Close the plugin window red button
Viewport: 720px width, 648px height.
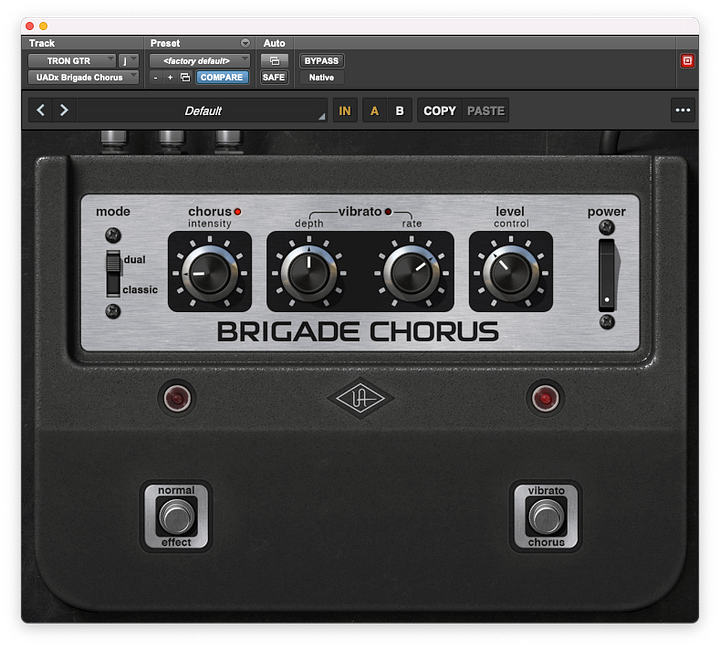(x=30, y=26)
